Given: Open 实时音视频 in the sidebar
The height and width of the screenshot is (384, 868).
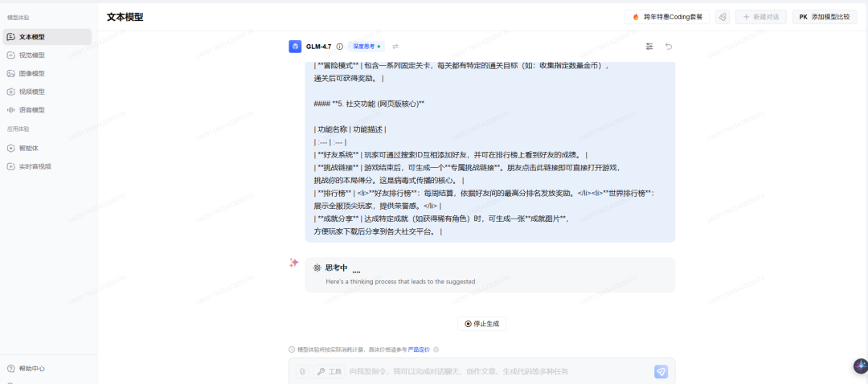Looking at the screenshot, I should click(47, 166).
